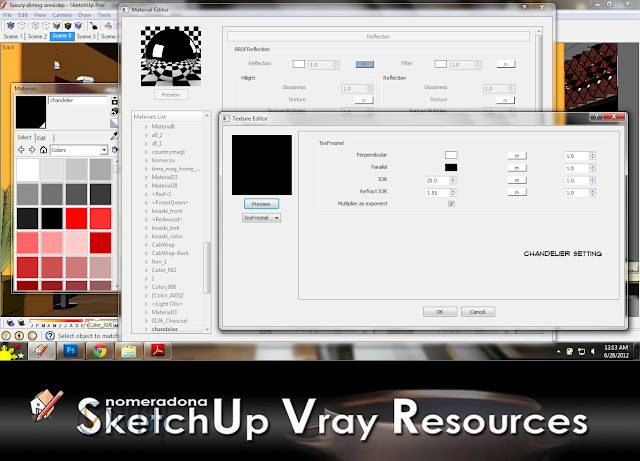Image resolution: width=640 pixels, height=461 pixels.
Task: Click the Create Material icon in Materials panel
Action: pyautogui.click(x=115, y=112)
